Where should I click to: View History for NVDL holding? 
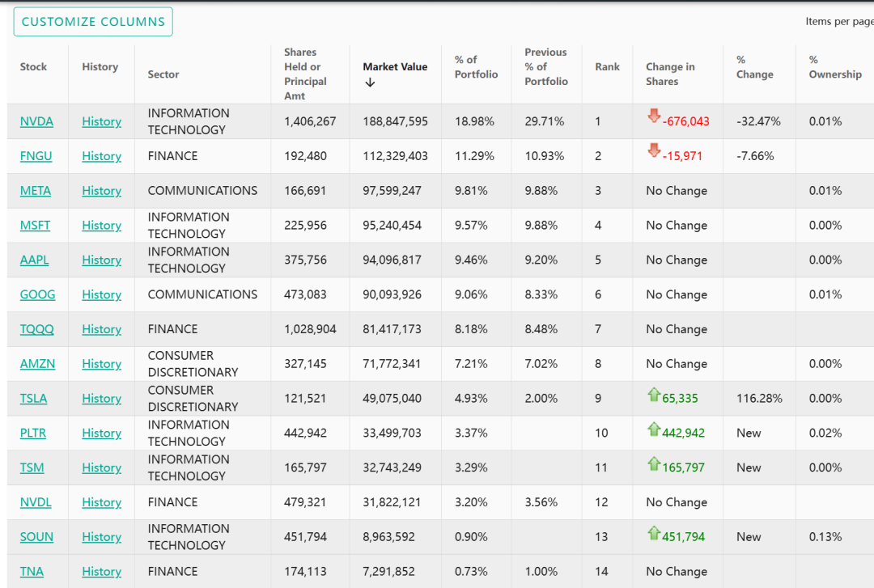click(x=101, y=502)
